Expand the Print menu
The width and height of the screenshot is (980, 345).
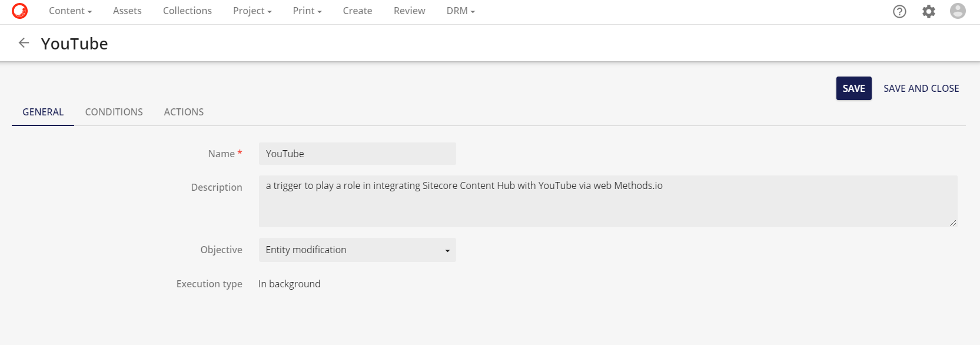(x=307, y=11)
